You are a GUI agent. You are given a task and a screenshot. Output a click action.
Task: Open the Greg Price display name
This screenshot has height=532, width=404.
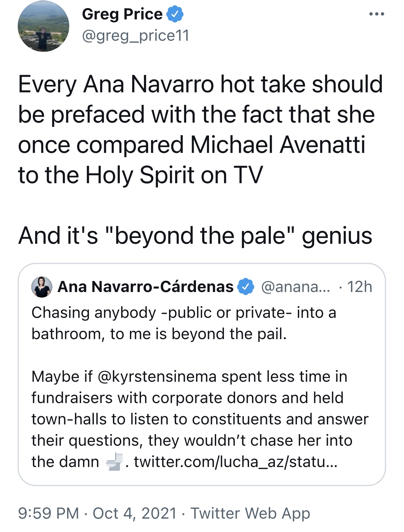tap(122, 14)
